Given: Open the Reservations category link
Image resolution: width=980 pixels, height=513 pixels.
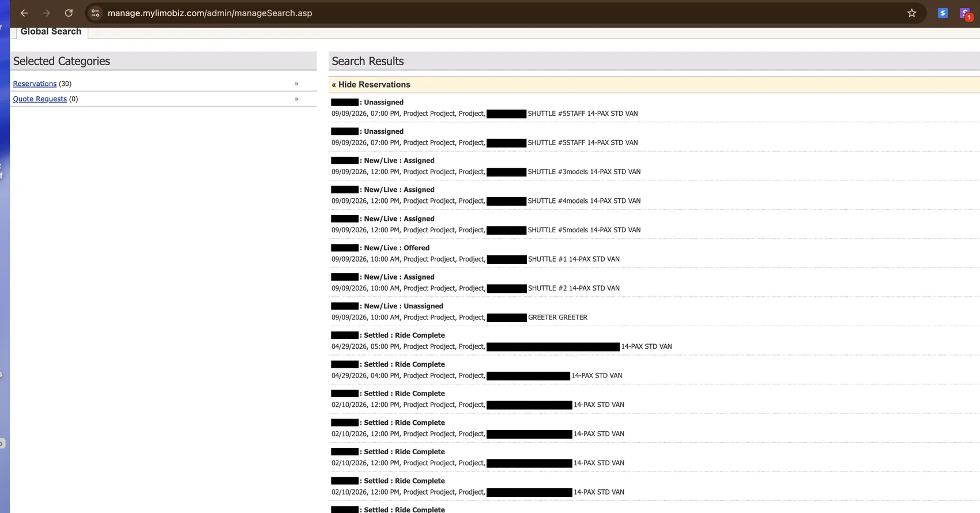Looking at the screenshot, I should click(35, 84).
